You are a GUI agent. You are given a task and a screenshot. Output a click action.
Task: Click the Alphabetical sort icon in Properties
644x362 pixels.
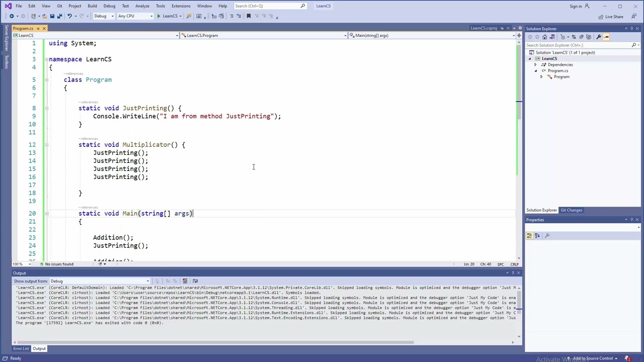point(537,235)
